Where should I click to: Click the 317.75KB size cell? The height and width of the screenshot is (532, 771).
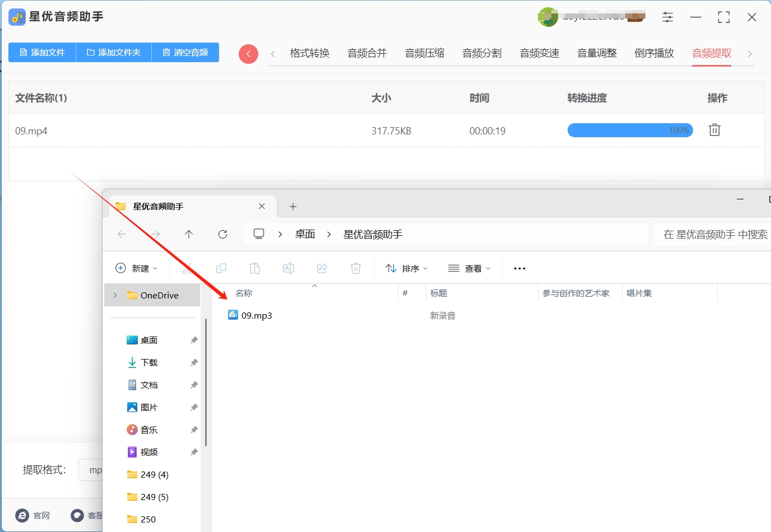pos(391,131)
